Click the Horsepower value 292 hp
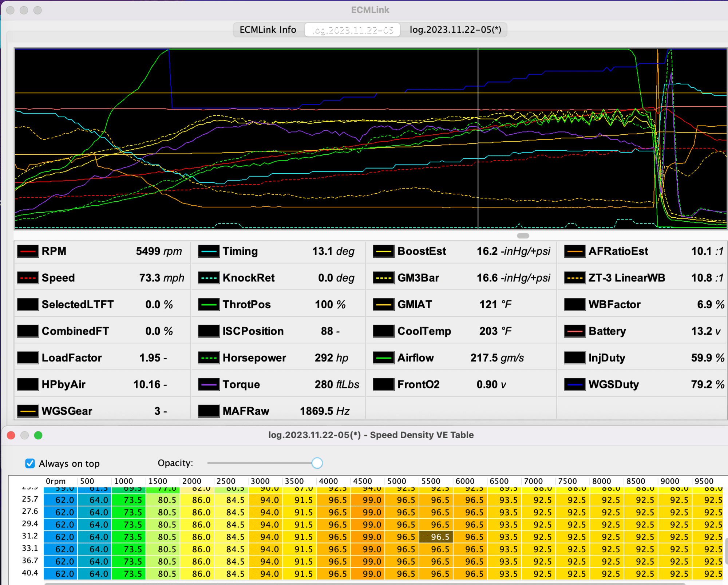This screenshot has width=728, height=585. (x=331, y=358)
